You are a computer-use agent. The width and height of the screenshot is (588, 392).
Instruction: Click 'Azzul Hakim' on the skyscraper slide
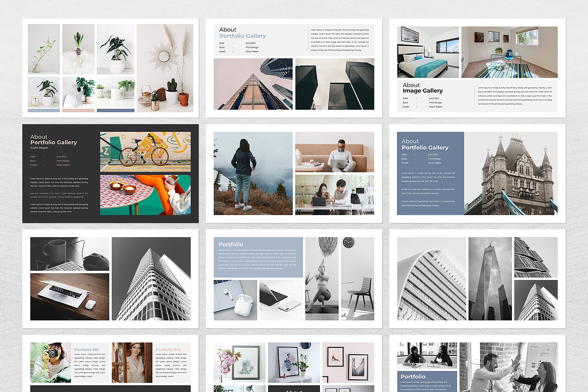point(252,51)
